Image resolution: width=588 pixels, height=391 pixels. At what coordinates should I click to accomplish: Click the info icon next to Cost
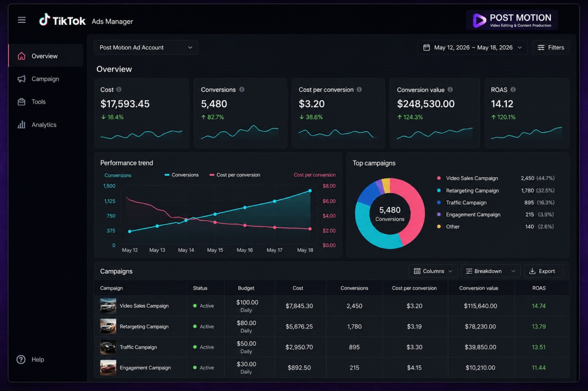[119, 90]
